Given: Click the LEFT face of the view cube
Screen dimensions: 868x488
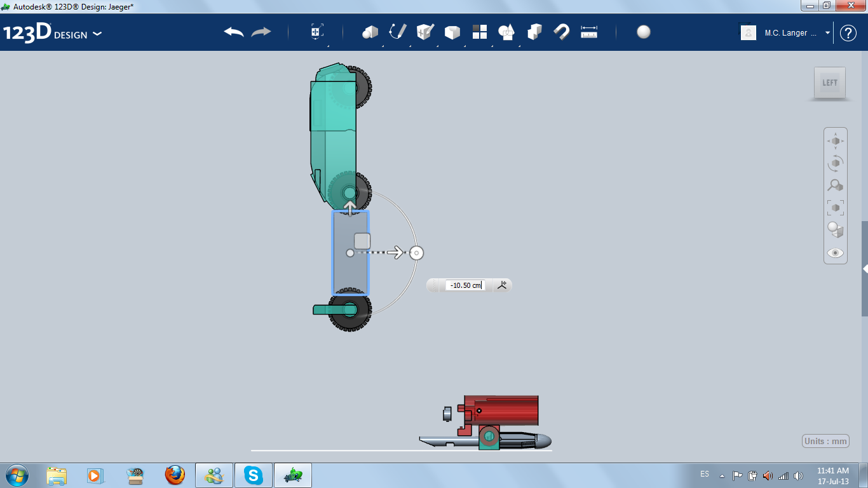Looking at the screenshot, I should (x=830, y=83).
